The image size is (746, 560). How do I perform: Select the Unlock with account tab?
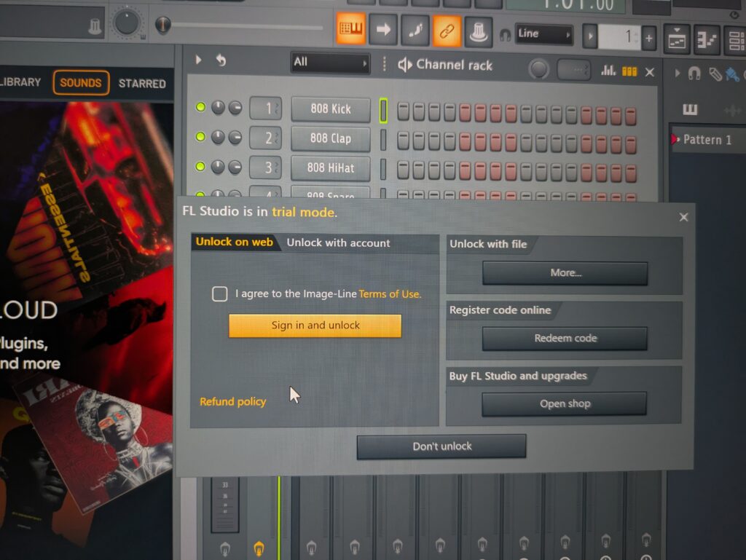tap(338, 243)
